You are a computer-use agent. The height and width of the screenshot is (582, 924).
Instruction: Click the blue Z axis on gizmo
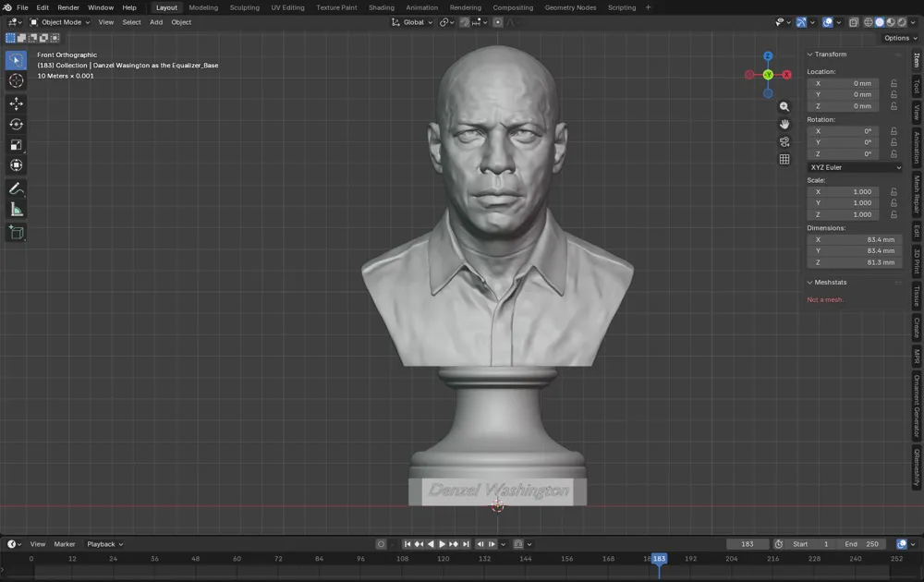pos(768,56)
